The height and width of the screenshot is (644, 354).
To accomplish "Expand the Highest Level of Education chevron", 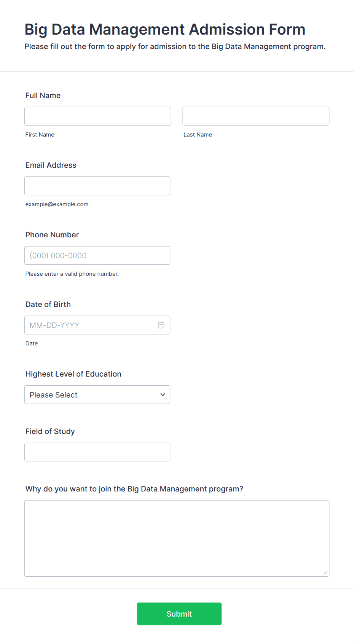I will point(163,395).
